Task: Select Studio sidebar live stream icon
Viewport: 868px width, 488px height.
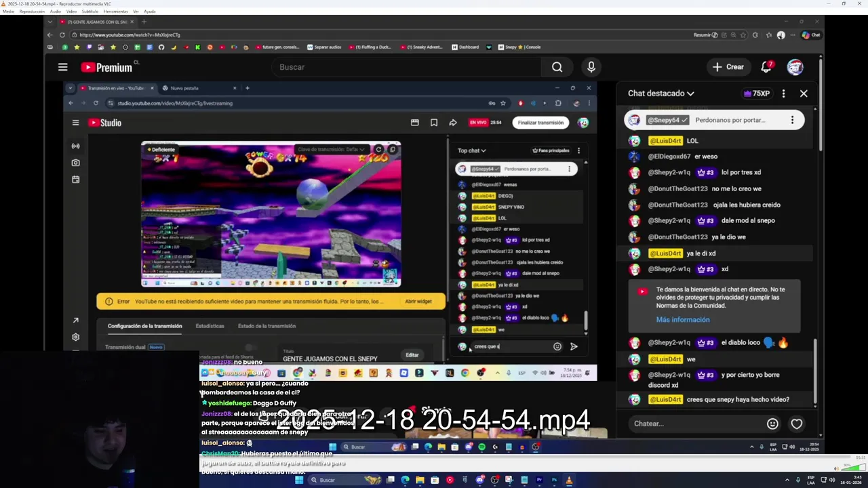Action: point(75,146)
